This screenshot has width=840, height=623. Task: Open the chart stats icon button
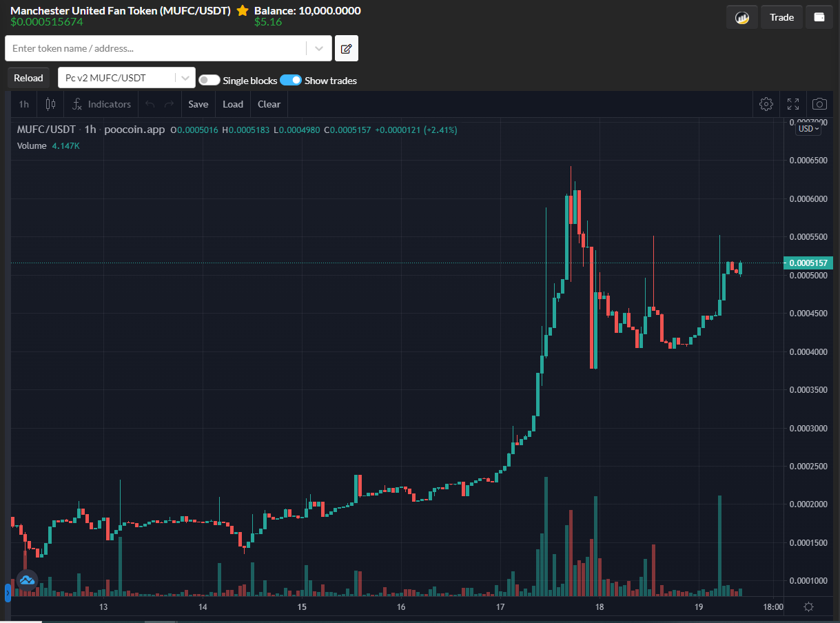click(742, 17)
